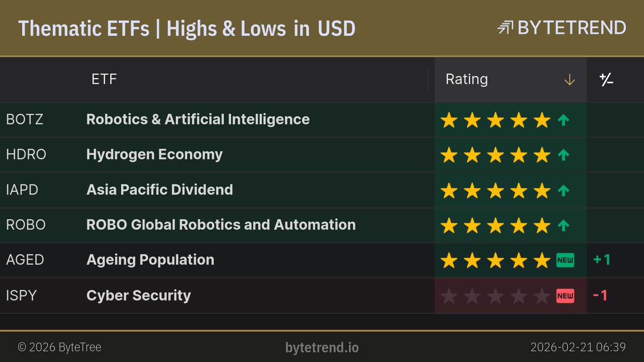Click the plus/minus change column icon
This screenshot has width=644, height=362.
click(x=606, y=80)
